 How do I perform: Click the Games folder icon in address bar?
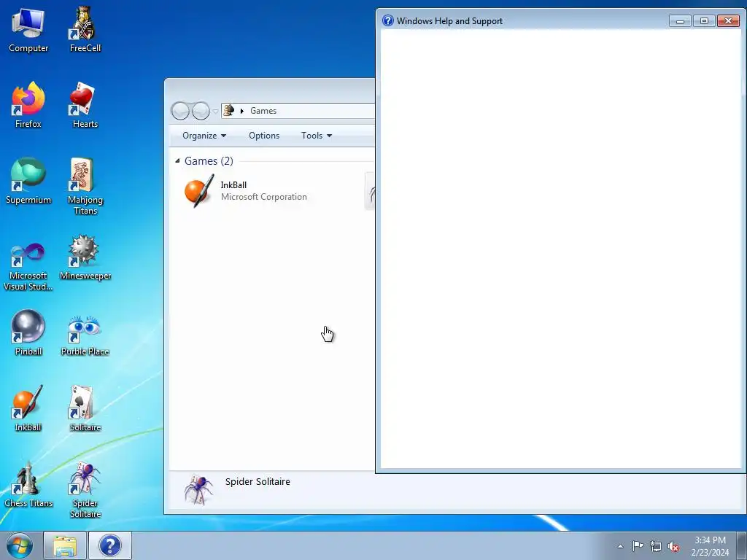click(228, 111)
